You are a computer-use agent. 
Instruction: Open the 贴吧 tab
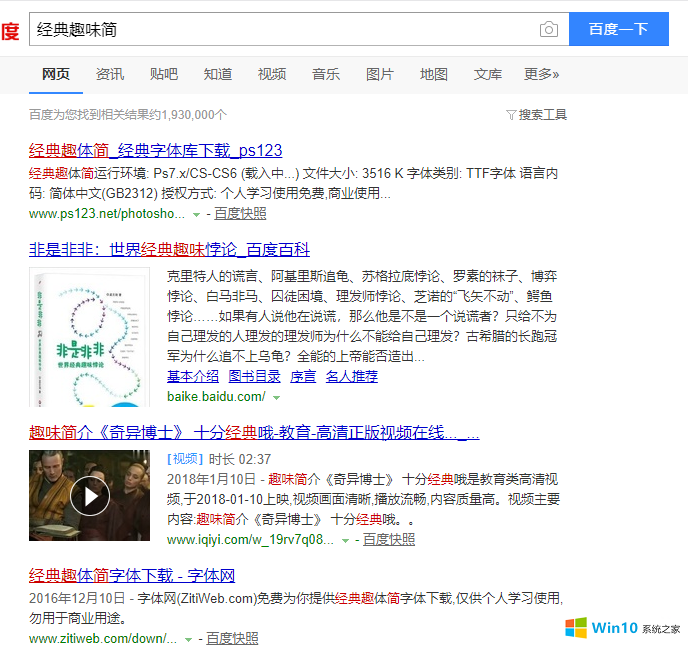coord(164,74)
